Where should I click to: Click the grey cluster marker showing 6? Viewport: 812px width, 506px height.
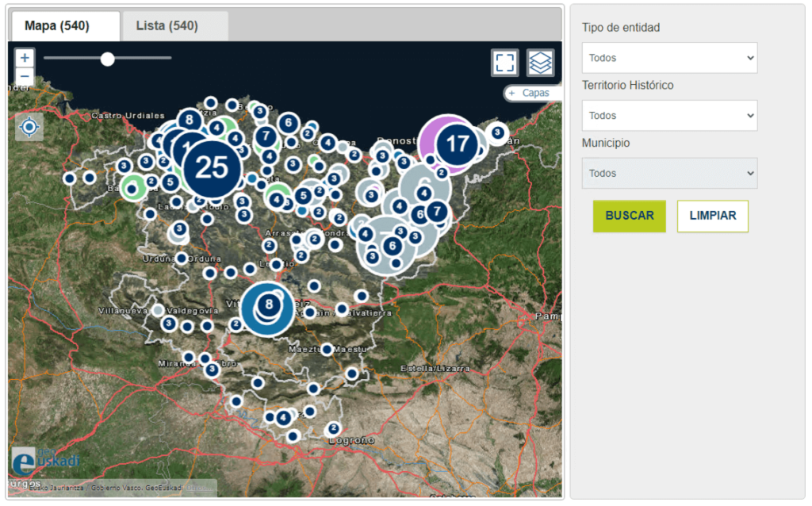(x=393, y=246)
